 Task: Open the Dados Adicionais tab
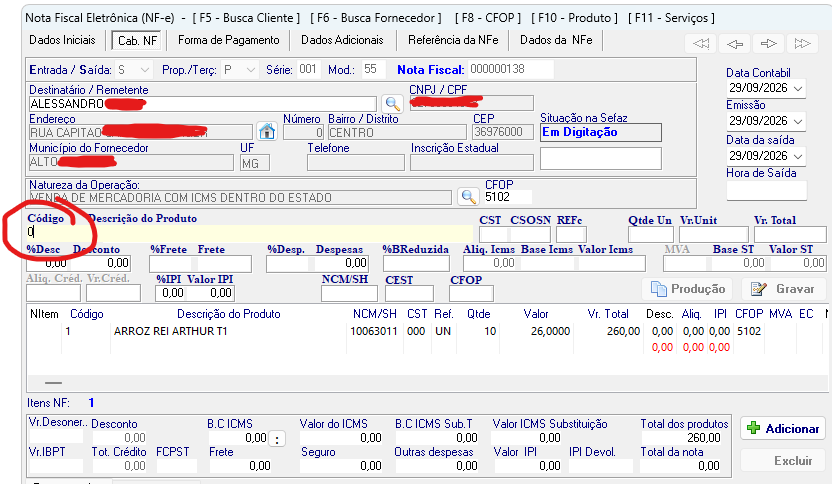(342, 40)
